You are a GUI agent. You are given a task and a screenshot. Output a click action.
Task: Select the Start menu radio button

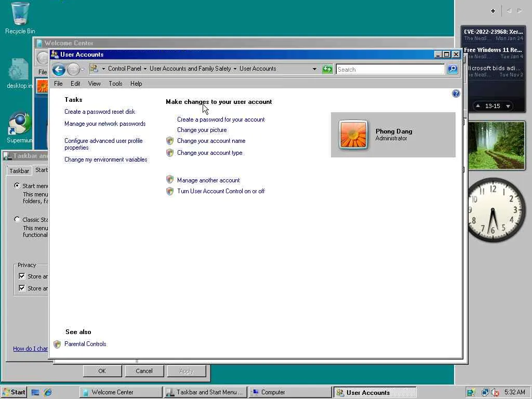pos(17,185)
